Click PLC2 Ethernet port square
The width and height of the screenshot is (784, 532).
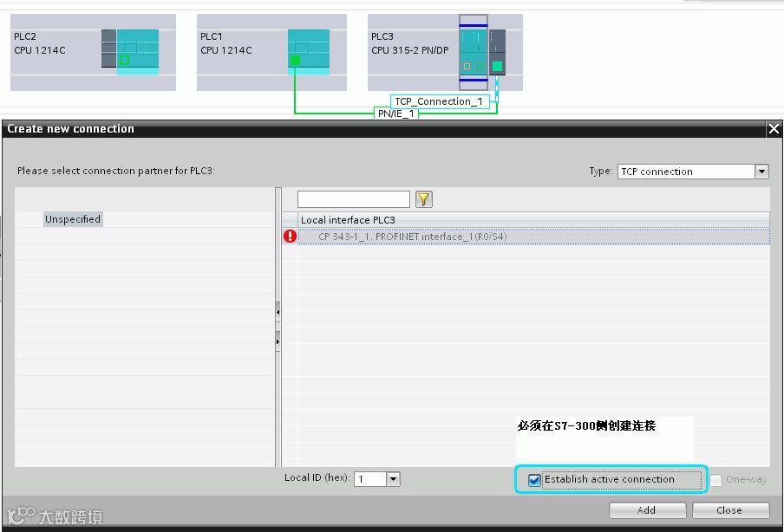(x=125, y=61)
